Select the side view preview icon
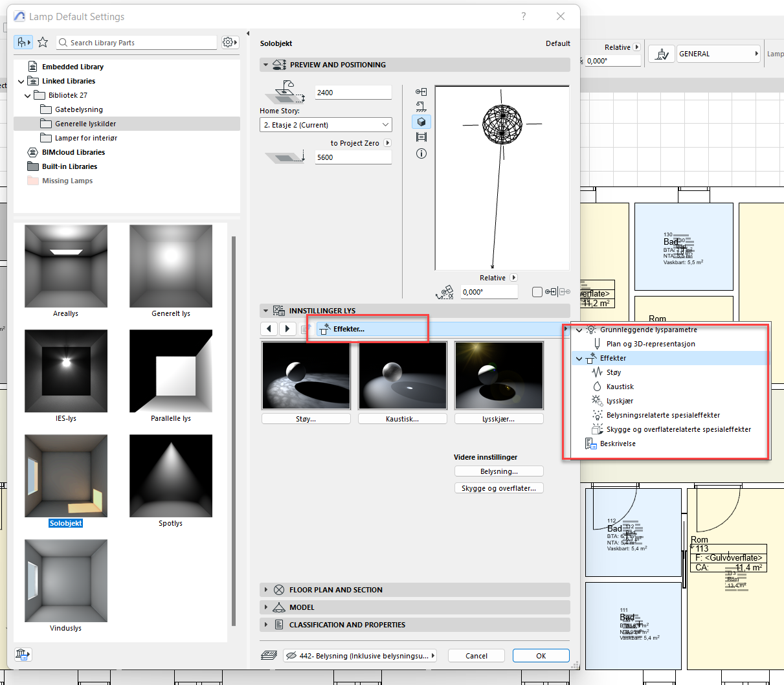Screen dimensions: 784x685 pyautogui.click(x=421, y=107)
